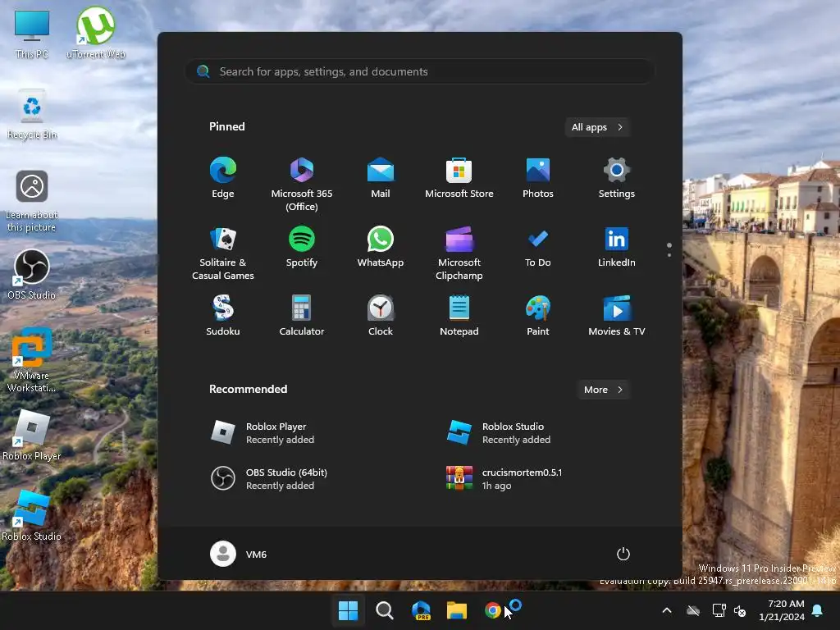Open the To Do app
Screen dimensions: 840x630
(x=538, y=247)
